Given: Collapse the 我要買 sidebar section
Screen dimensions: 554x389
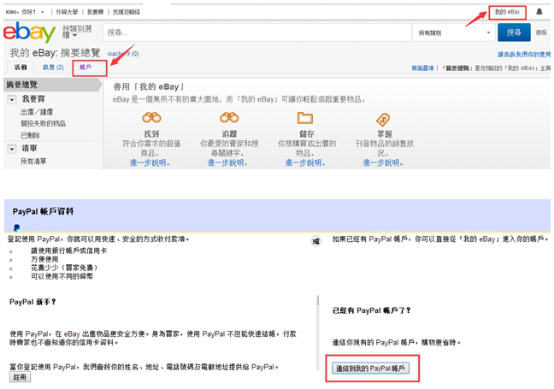Looking at the screenshot, I should pos(12,100).
